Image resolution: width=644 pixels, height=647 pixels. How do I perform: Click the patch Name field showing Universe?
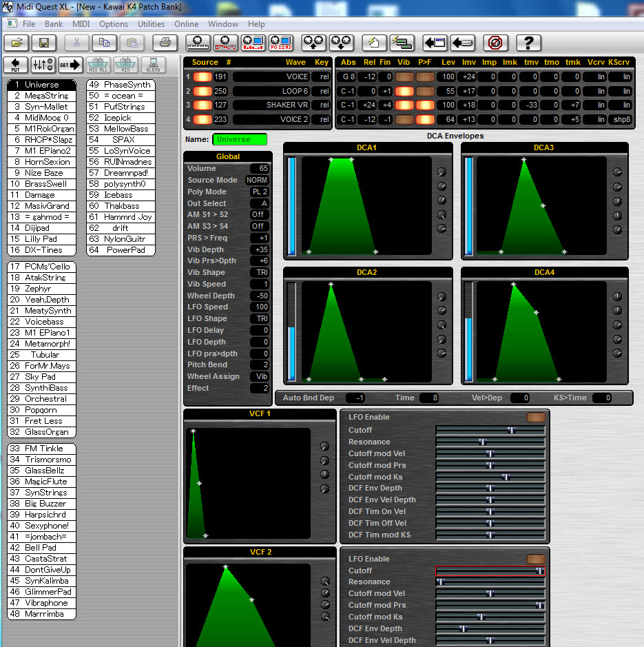pos(240,139)
